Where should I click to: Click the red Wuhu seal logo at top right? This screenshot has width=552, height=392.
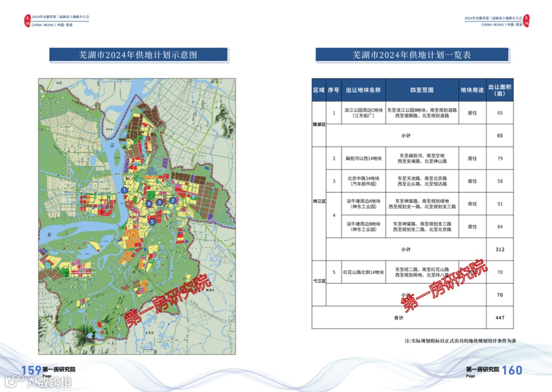526,21
